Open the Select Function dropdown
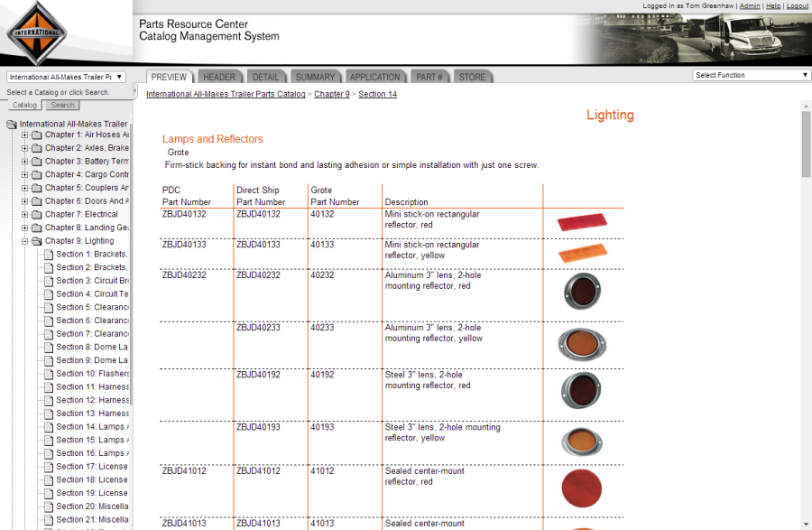 click(751, 75)
